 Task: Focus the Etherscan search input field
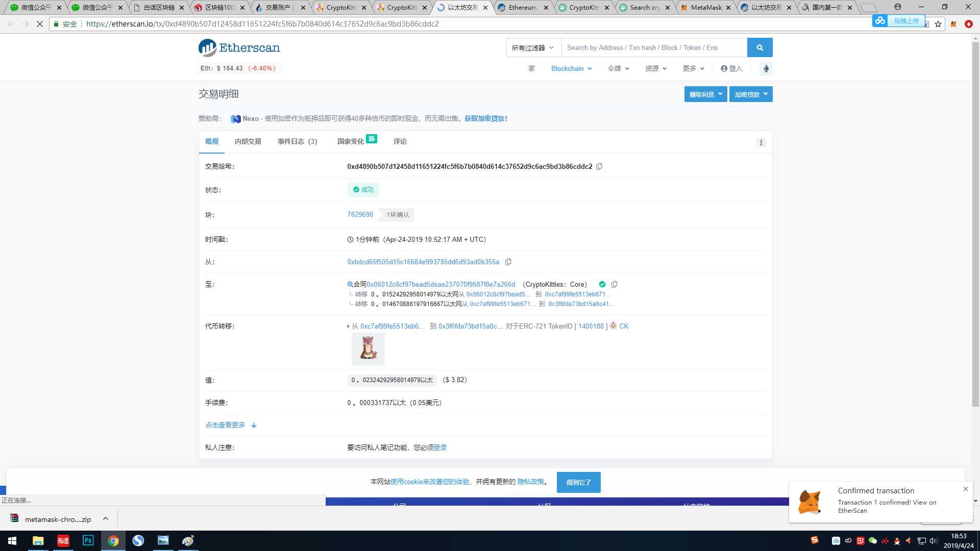654,47
